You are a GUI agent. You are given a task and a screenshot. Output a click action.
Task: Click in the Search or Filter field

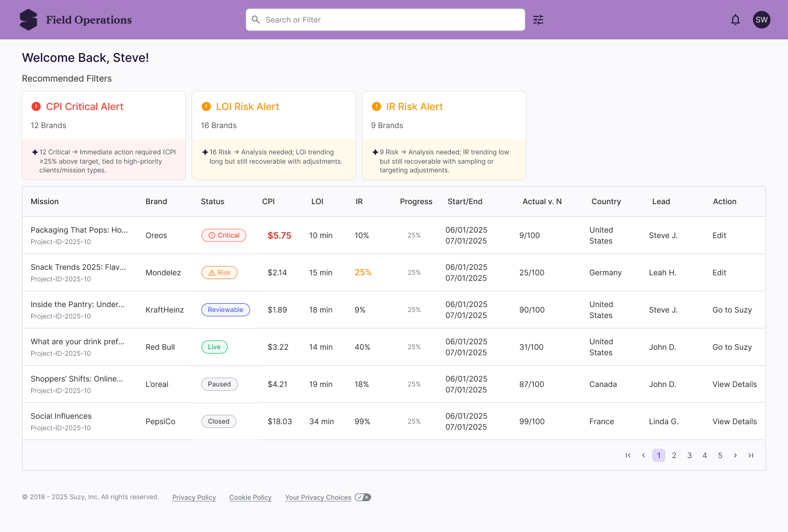pos(385,20)
